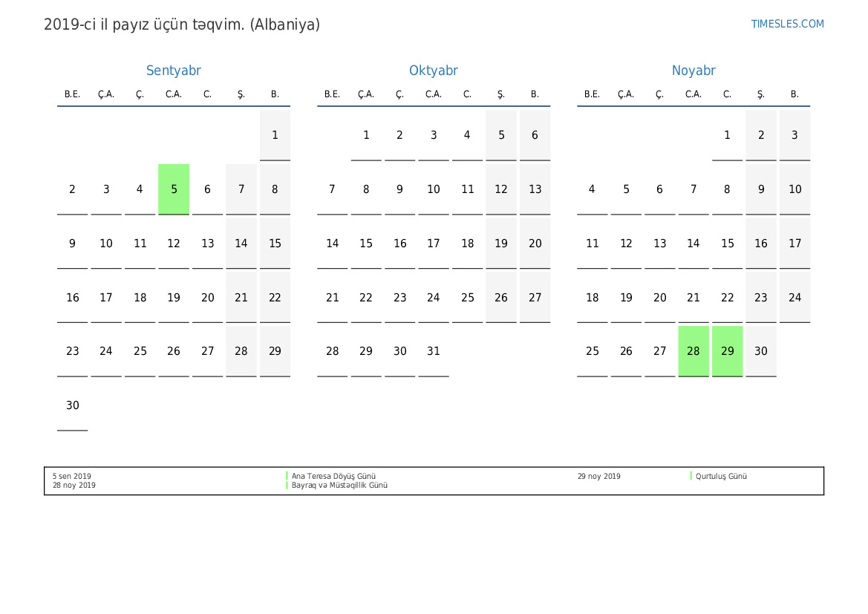868x614 pixels.
Task: Select November 1 date cell
Action: tap(727, 135)
